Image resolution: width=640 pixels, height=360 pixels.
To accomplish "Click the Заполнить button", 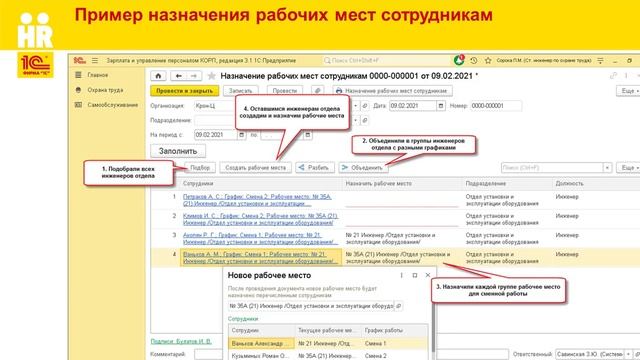I will pos(178,151).
